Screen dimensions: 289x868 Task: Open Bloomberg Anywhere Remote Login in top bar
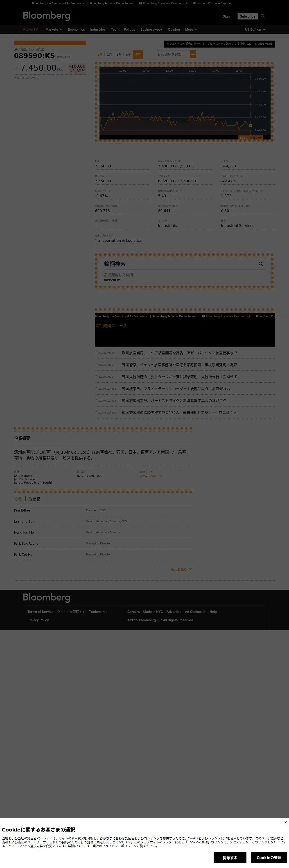click(163, 3)
